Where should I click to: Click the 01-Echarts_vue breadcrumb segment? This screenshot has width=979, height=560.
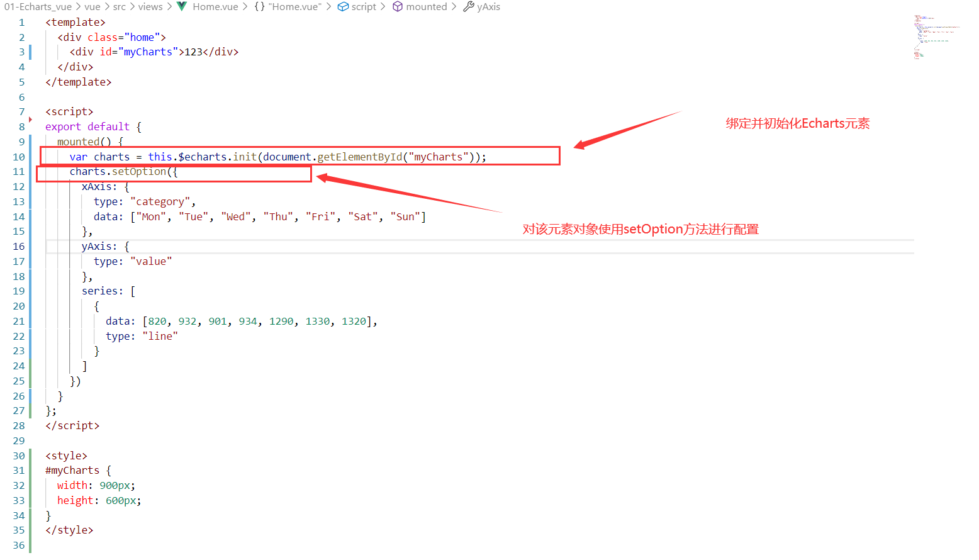coord(38,7)
